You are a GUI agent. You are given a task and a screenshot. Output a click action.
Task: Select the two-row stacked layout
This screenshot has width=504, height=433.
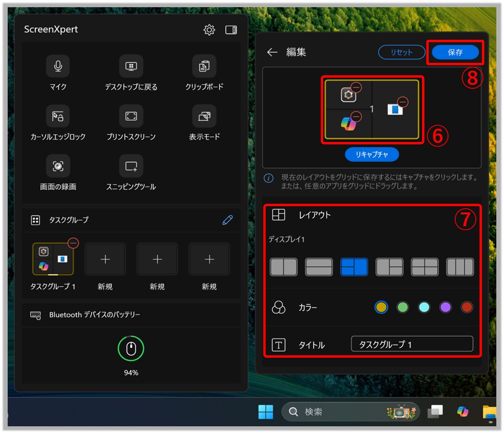[x=319, y=267]
